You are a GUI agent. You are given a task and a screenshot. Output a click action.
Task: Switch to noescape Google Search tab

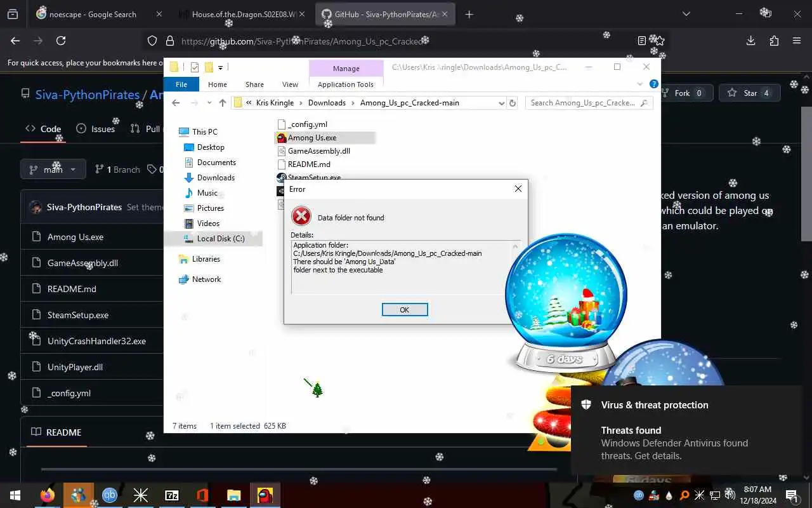pyautogui.click(x=93, y=14)
